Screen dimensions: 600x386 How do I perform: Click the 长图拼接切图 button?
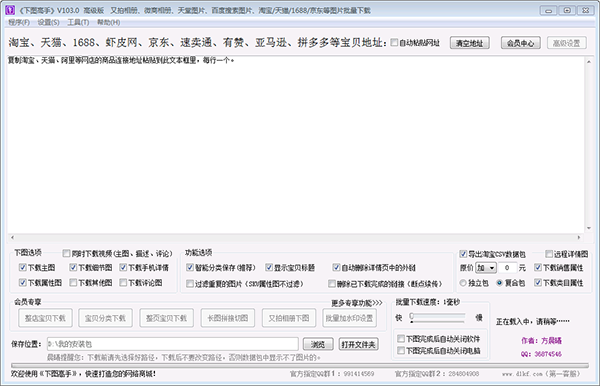click(228, 318)
